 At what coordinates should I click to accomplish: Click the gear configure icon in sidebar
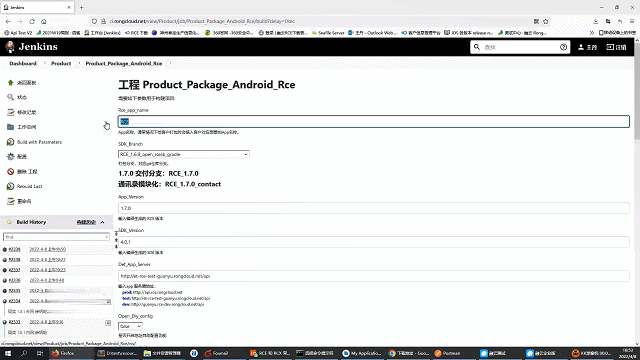pos(11,156)
